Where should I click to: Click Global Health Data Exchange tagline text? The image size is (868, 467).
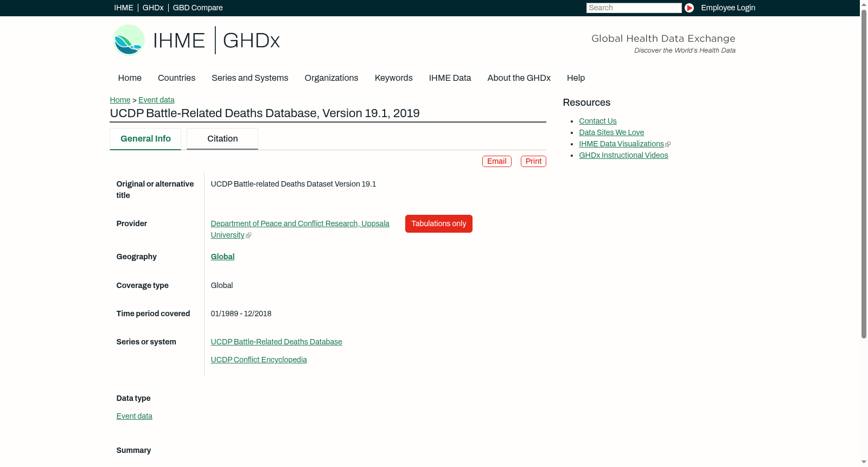click(663, 39)
